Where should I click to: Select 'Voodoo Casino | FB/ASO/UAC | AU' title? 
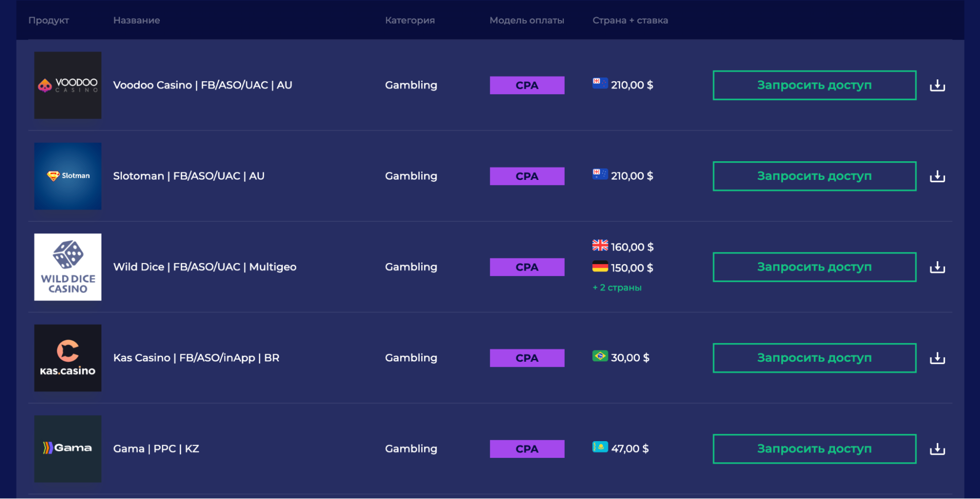click(202, 85)
